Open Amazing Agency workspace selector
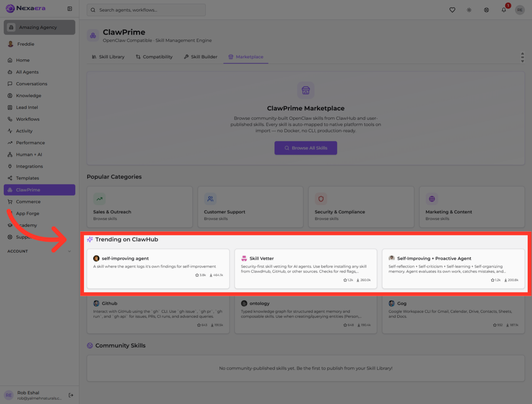This screenshot has height=404, width=532. tap(39, 27)
